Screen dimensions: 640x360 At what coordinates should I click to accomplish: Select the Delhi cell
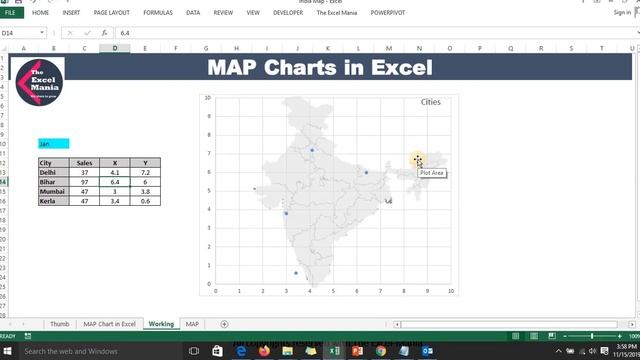54,173
